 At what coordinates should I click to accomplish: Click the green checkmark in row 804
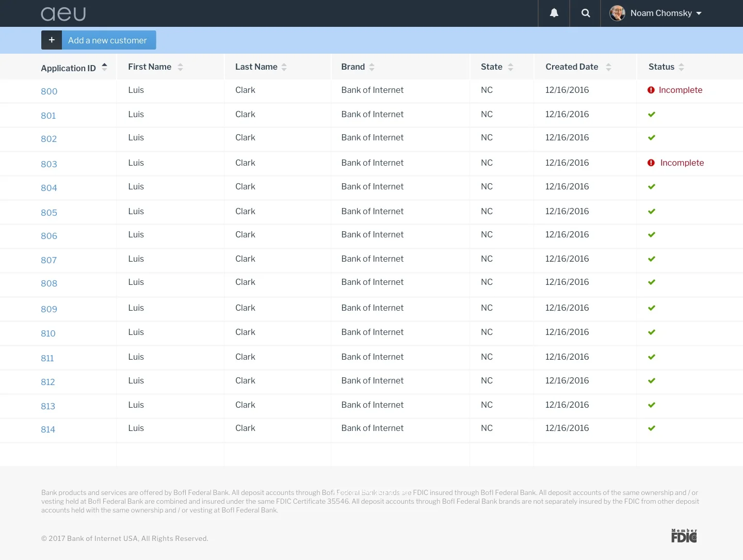pos(652,186)
